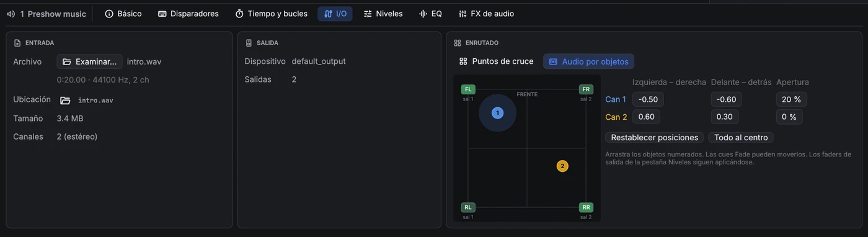The width and height of the screenshot is (868, 237).
Task: Click the Apertura column header
Action: point(792,82)
